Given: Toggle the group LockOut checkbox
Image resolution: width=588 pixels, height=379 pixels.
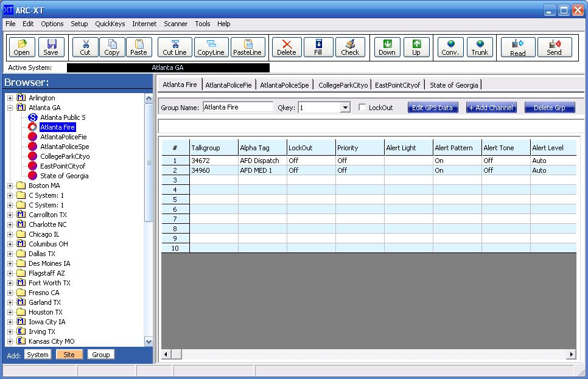Looking at the screenshot, I should (362, 107).
